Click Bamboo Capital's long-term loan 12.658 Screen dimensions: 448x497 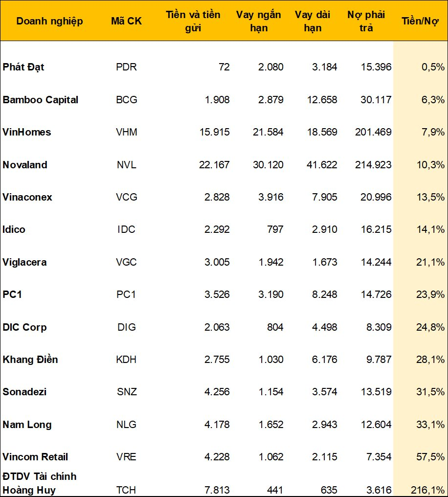322,100
